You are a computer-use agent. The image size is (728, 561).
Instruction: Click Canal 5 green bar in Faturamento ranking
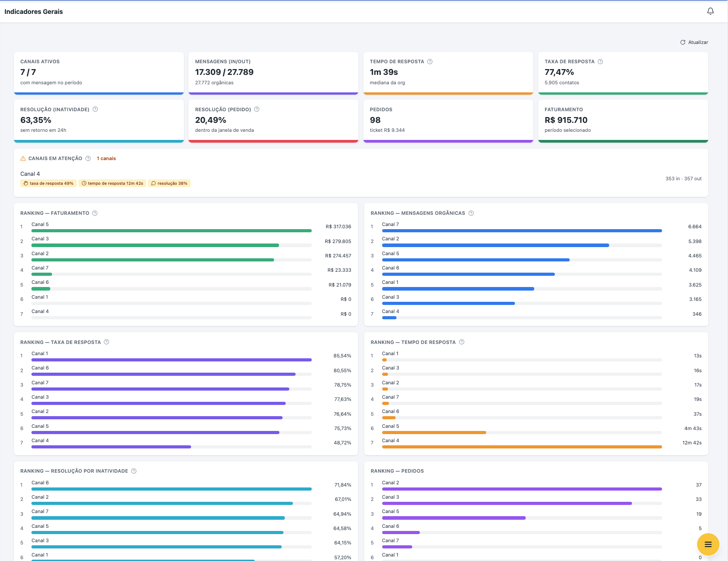pyautogui.click(x=171, y=231)
